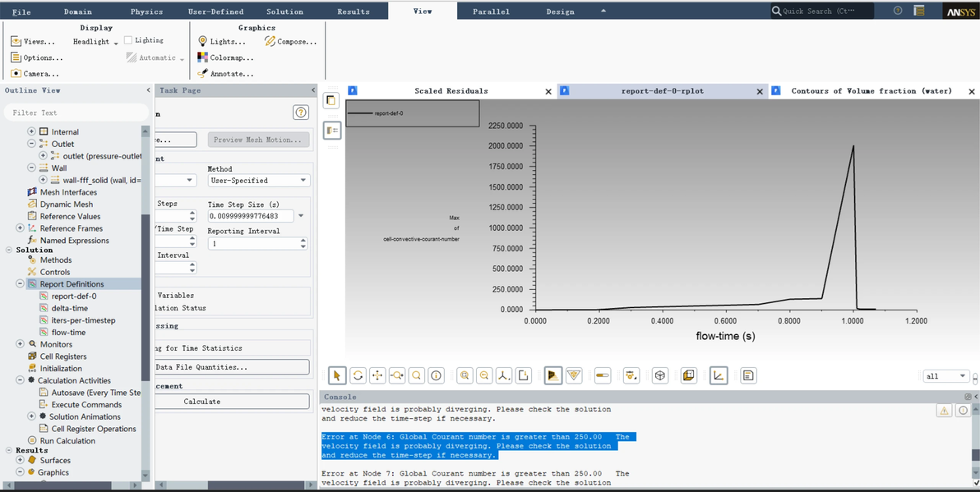This screenshot has width=980, height=492.
Task: Open the Compose dialog
Action: click(x=290, y=41)
